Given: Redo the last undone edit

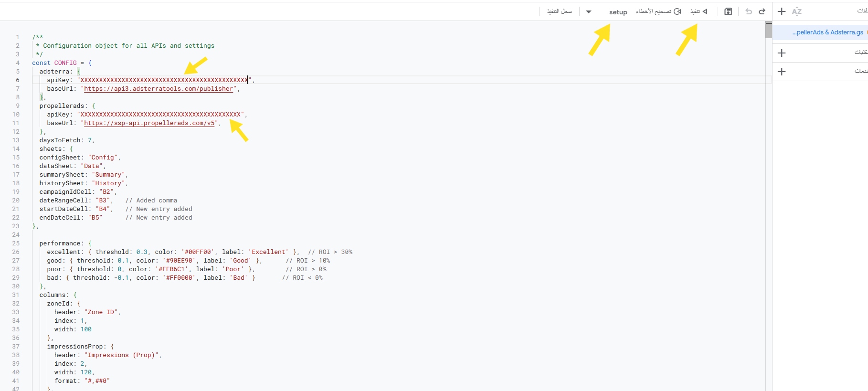Looking at the screenshot, I should click(x=762, y=11).
